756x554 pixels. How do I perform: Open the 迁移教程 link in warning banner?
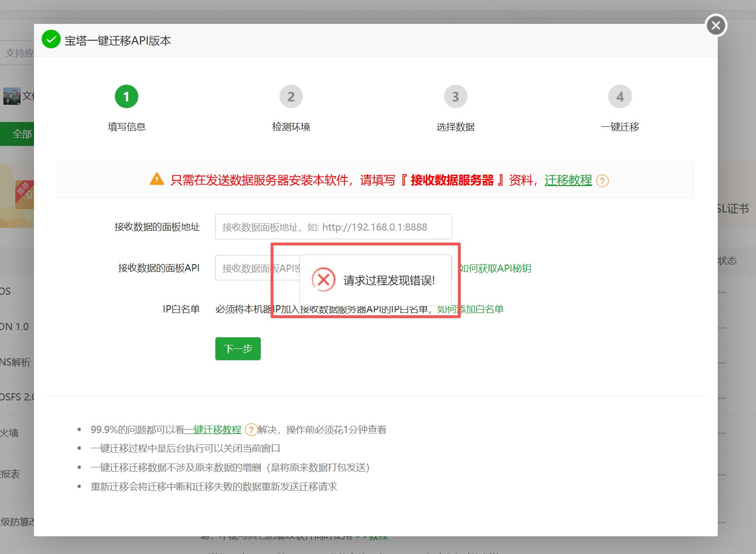coord(568,180)
